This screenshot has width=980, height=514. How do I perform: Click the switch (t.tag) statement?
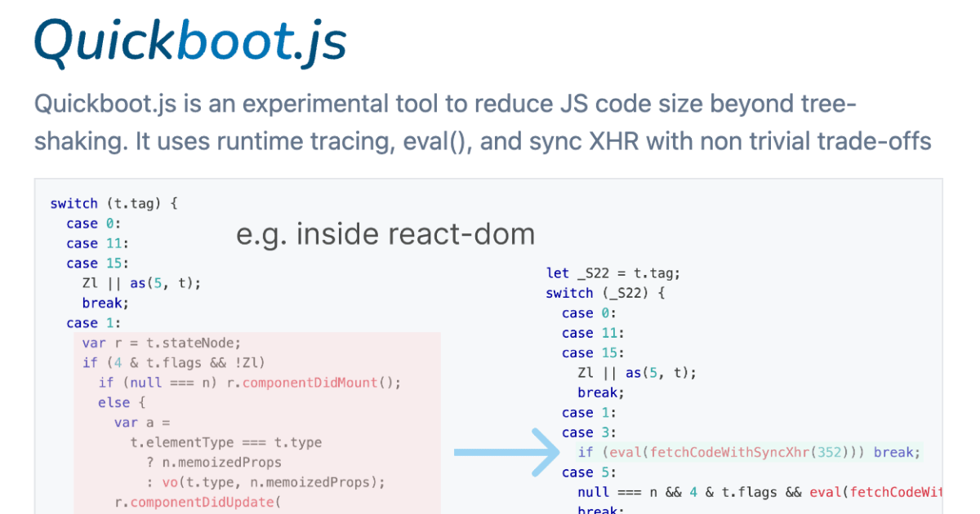110,202
